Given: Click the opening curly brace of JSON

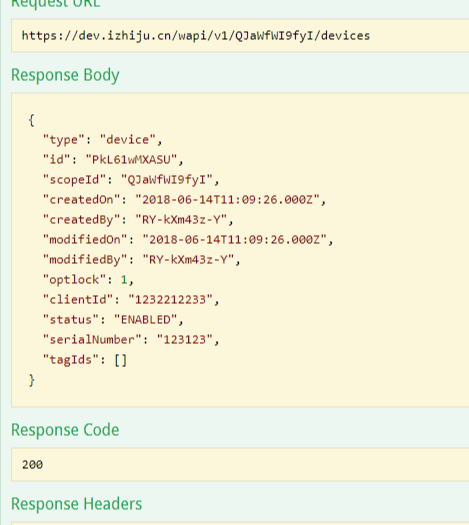Looking at the screenshot, I should point(31,120).
